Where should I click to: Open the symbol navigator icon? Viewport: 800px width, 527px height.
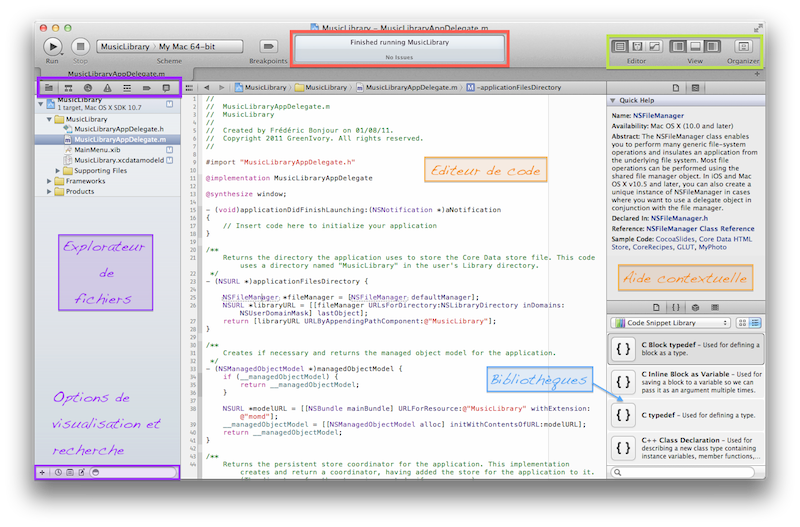pos(69,88)
